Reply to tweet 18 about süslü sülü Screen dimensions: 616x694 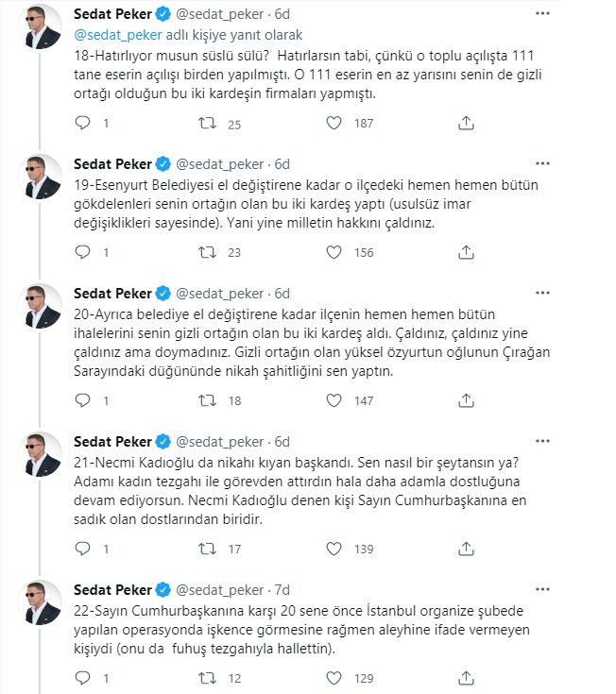pos(83,123)
